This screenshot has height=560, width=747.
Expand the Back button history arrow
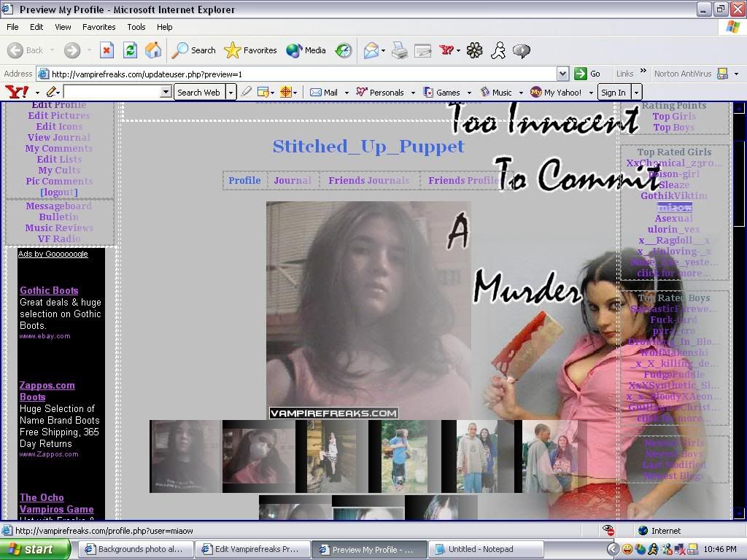tap(52, 50)
